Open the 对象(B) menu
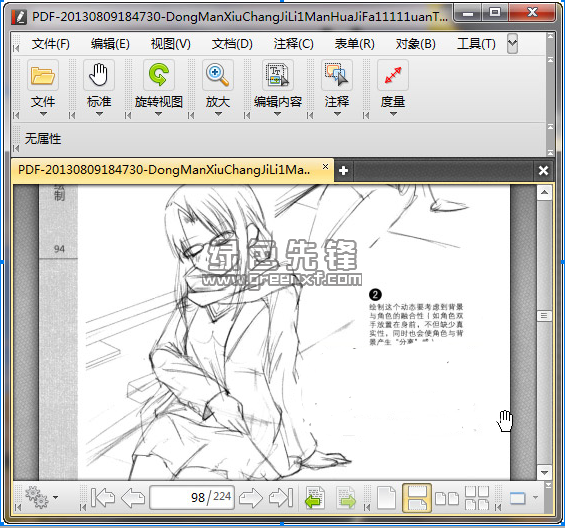Screen dimensions: 565x528 tap(415, 44)
